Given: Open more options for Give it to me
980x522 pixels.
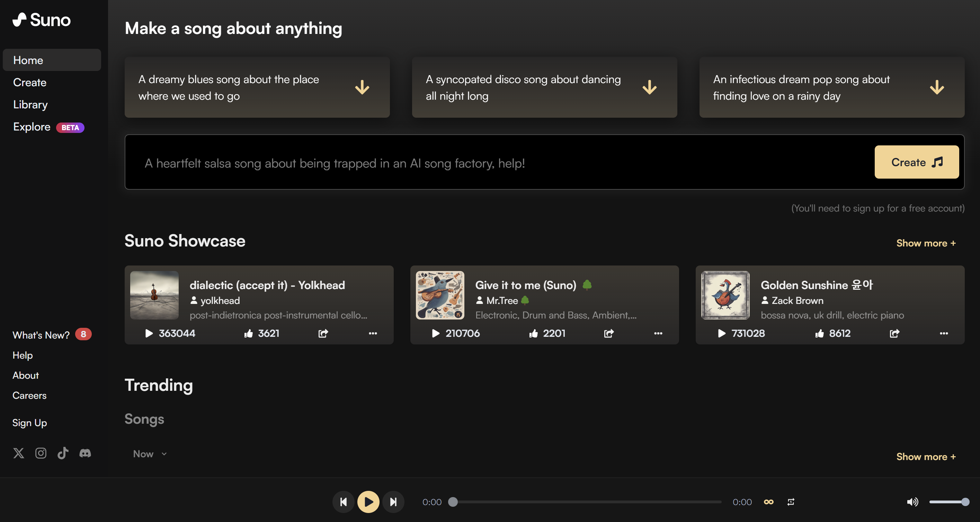Looking at the screenshot, I should click(658, 333).
